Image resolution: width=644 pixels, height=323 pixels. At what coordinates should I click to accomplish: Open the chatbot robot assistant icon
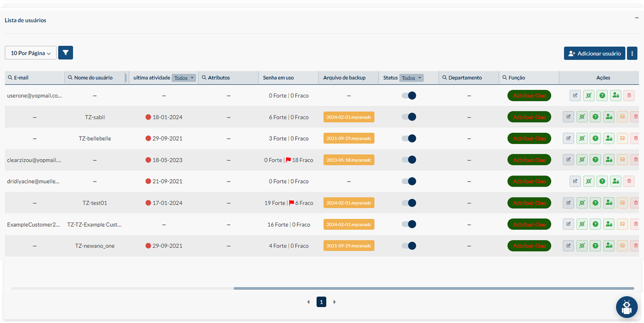(x=627, y=307)
